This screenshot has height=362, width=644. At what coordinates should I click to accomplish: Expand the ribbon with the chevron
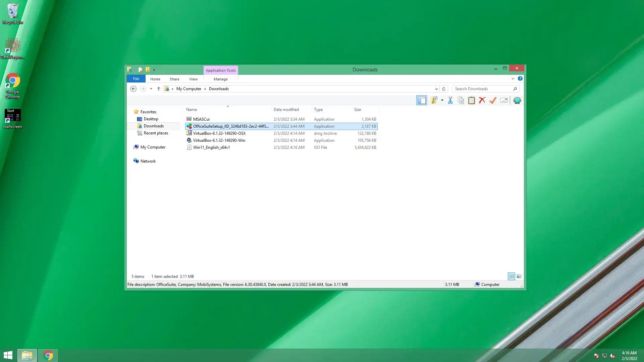[513, 79]
